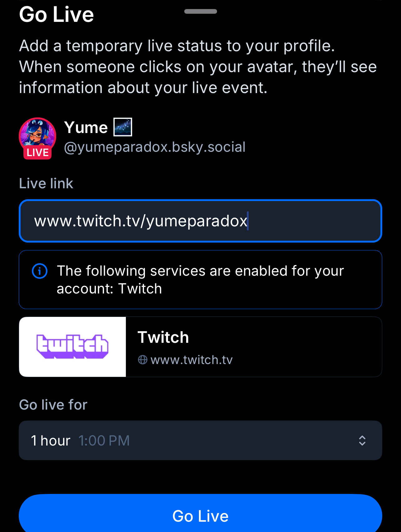Click the night sky emoji beside Yume
The height and width of the screenshot is (532, 401).
click(x=123, y=127)
